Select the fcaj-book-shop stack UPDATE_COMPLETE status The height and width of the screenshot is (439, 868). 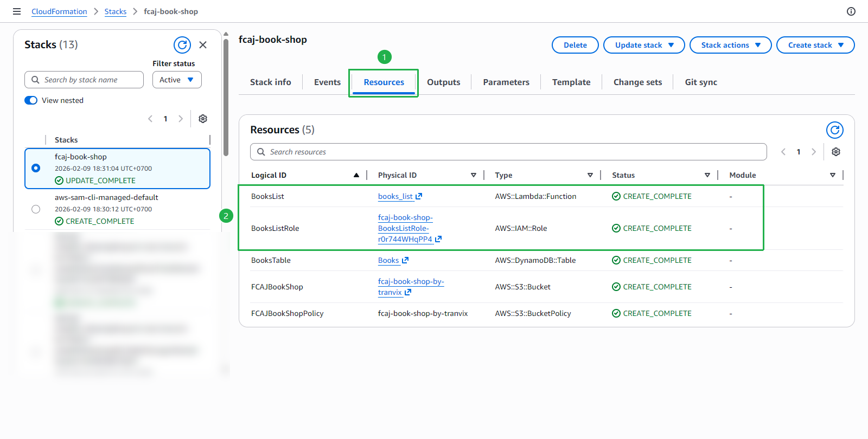[95, 180]
